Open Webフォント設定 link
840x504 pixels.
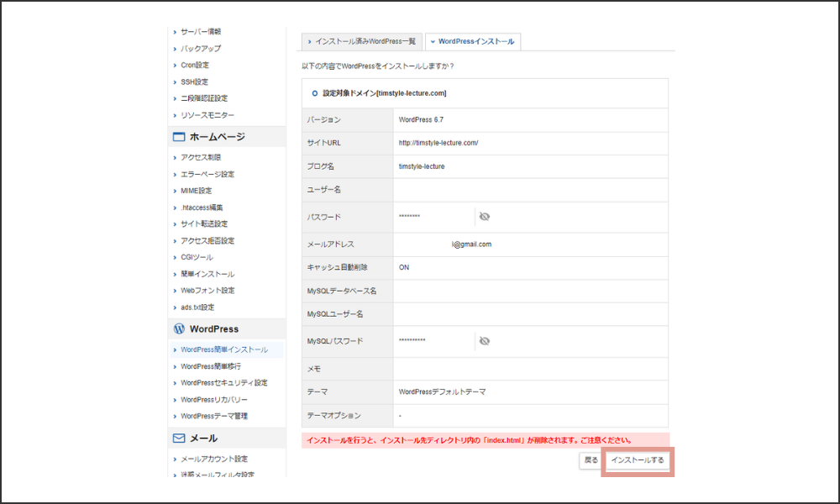pyautogui.click(x=207, y=291)
